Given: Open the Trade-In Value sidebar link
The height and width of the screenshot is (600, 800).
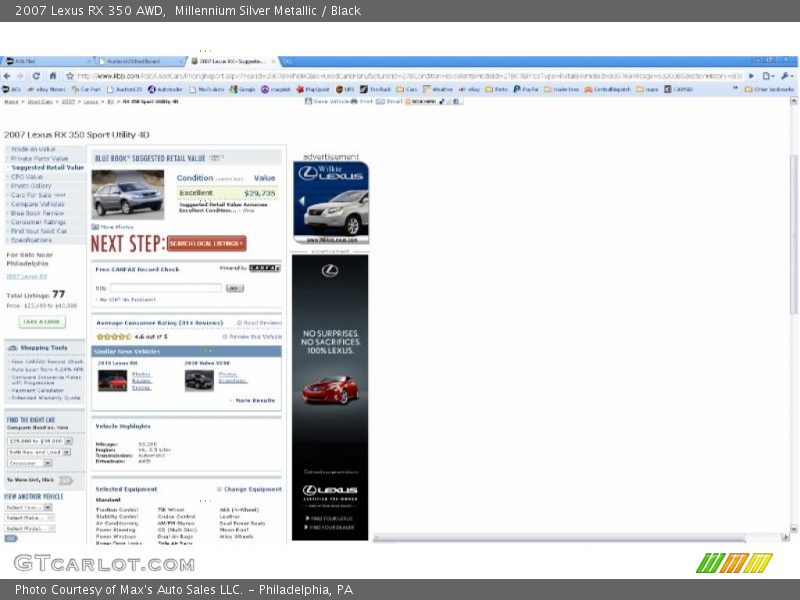Looking at the screenshot, I should click(x=33, y=149).
